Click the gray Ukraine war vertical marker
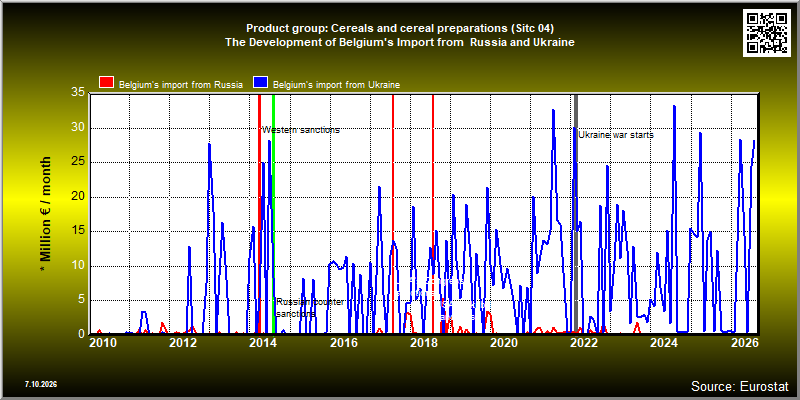Screen dimensions: 800x400 [x=576, y=213]
